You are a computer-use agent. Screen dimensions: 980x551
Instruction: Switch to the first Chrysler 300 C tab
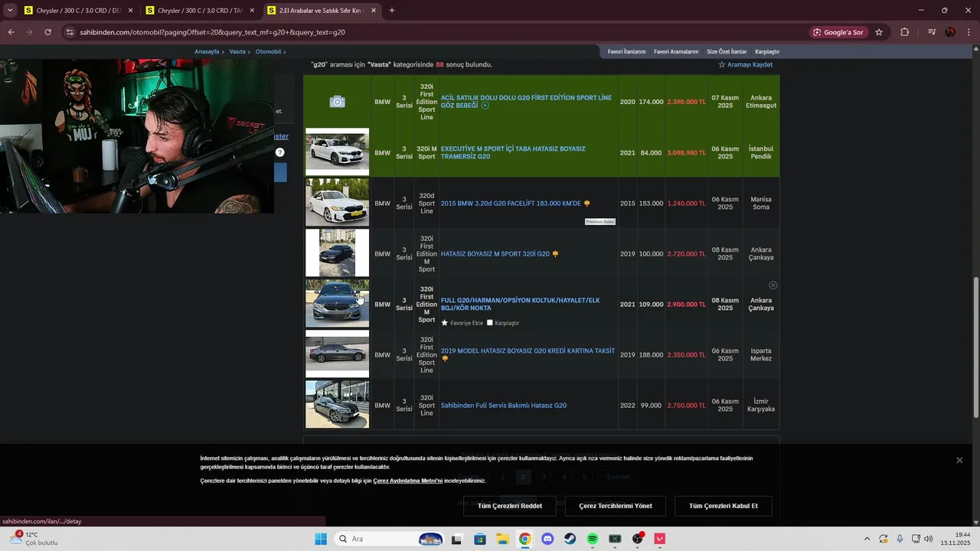pos(79,11)
